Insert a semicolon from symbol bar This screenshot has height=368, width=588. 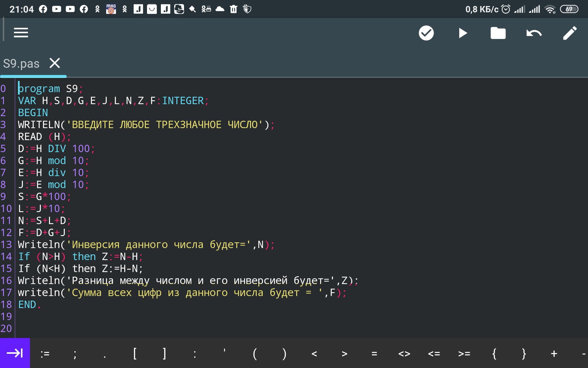(x=75, y=354)
